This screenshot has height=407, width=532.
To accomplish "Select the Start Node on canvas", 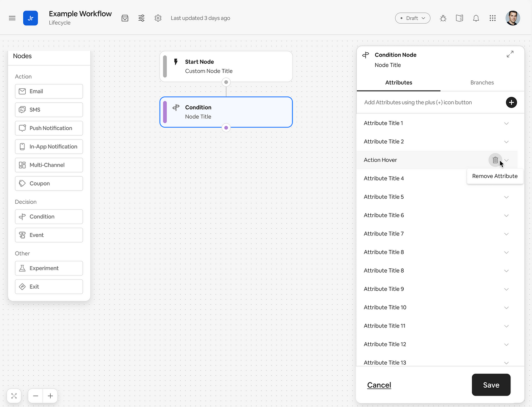I will coord(226,66).
